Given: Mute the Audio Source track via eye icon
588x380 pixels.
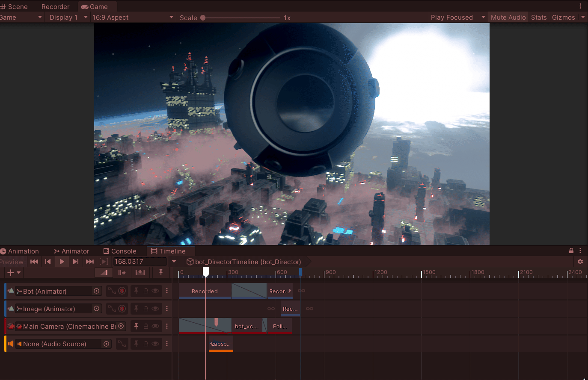Looking at the screenshot, I should pos(155,344).
